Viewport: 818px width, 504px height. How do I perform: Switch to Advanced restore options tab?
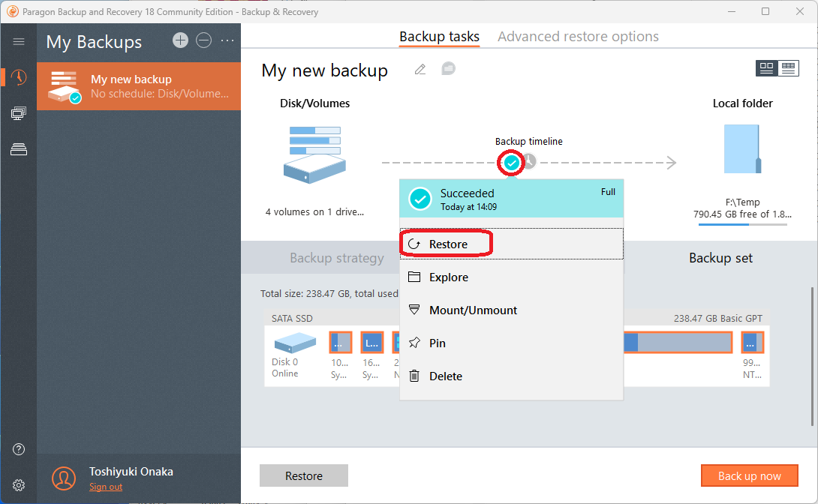point(578,37)
